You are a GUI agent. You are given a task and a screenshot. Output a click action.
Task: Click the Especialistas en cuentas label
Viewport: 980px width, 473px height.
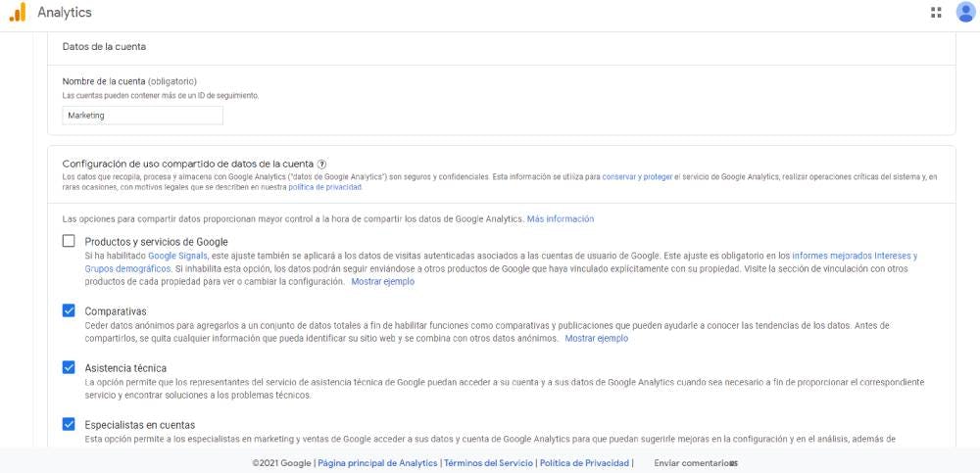pyautogui.click(x=140, y=425)
